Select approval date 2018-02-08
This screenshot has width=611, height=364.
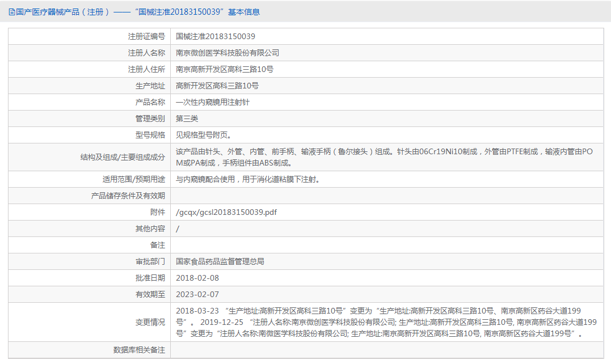[x=197, y=278]
